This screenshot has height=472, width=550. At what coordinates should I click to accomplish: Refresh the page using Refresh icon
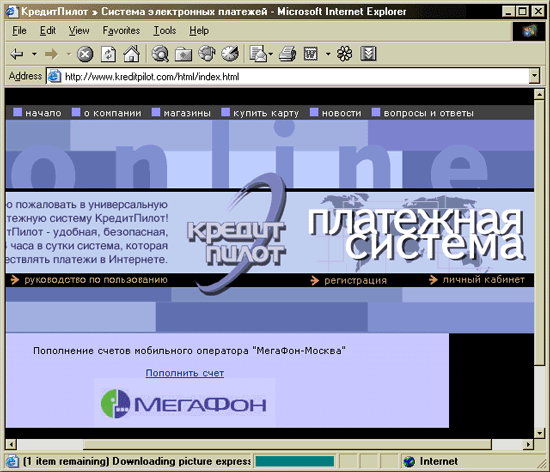tap(108, 54)
